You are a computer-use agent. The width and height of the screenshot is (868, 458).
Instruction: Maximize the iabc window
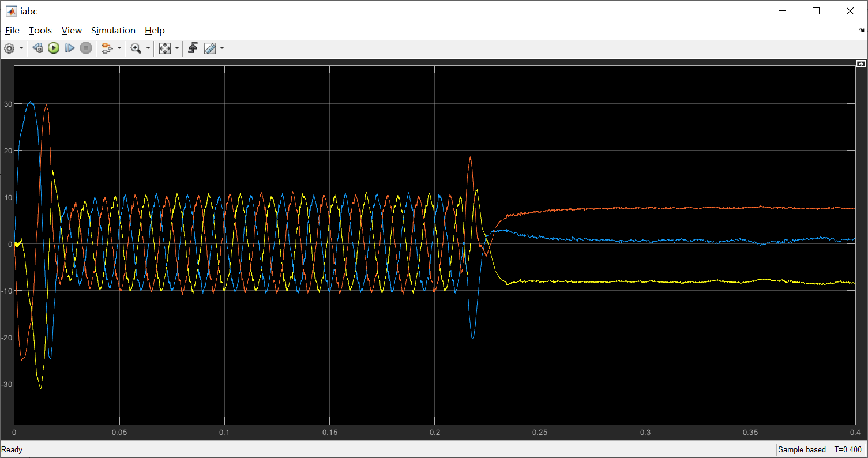(816, 11)
